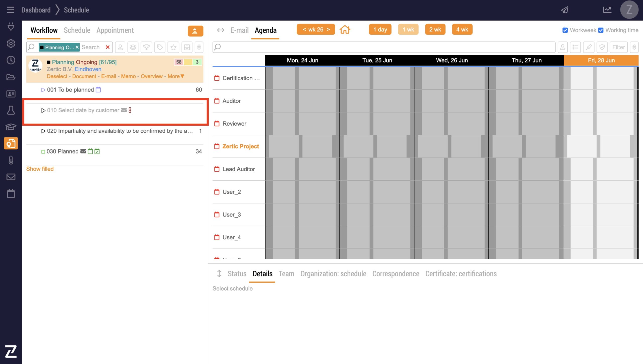Expand the 020 Impartiality and availability step
643x364 pixels.
pos(43,131)
